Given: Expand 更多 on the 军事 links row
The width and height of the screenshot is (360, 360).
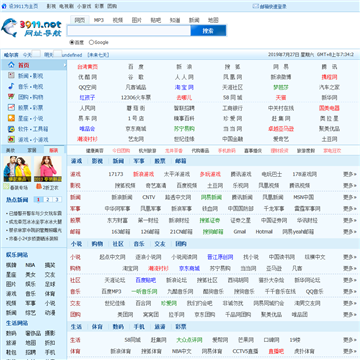Looking at the screenshot, I should [x=350, y=209].
